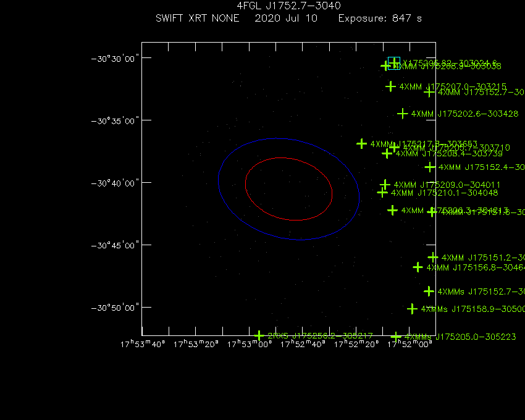This screenshot has height=420, width=525.
Task: Click the label 4XMM J175210.1-304048
Action: click(x=444, y=193)
